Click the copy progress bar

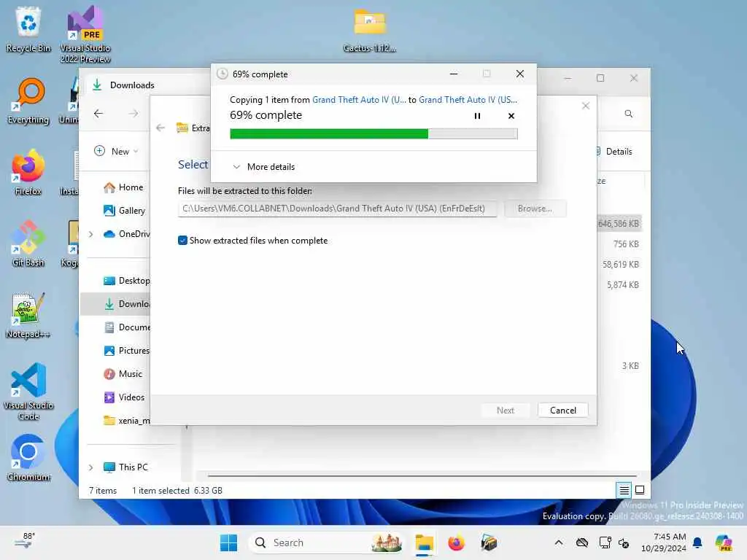click(373, 134)
